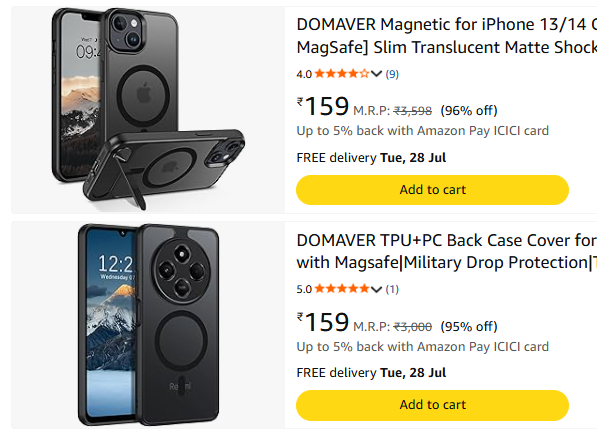This screenshot has height=432, width=597.
Task: Click the 5.0 rating number
Action: 304,290
